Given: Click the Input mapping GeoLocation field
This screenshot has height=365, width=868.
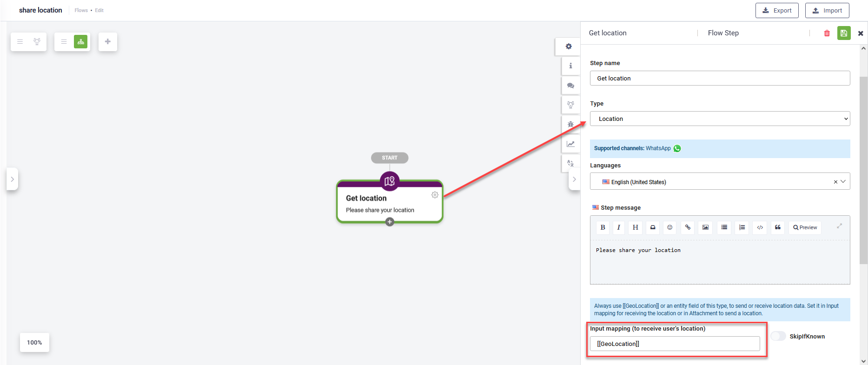Looking at the screenshot, I should pos(675,344).
